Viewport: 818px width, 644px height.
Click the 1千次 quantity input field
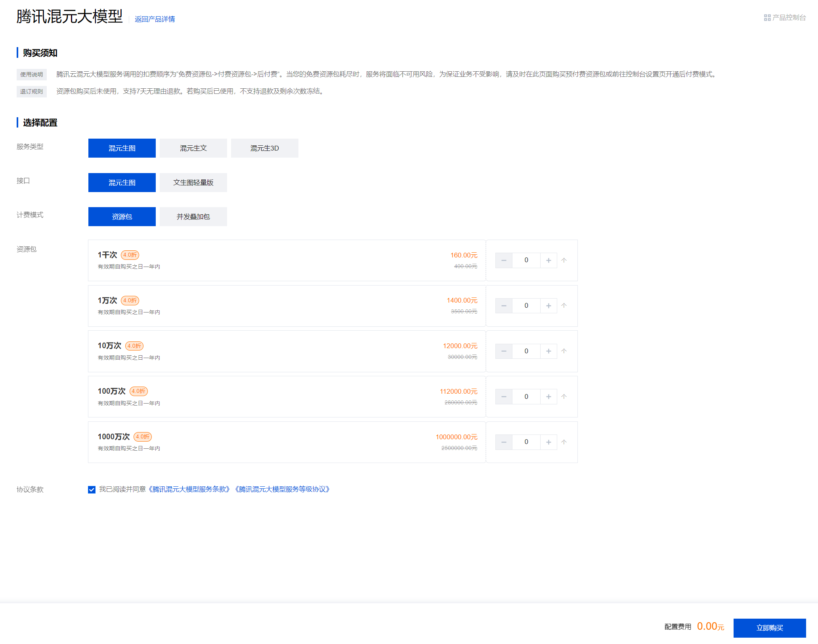click(x=526, y=260)
